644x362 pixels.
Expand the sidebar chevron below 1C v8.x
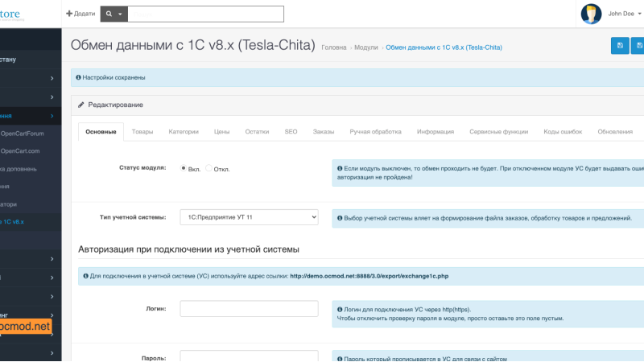click(52, 258)
